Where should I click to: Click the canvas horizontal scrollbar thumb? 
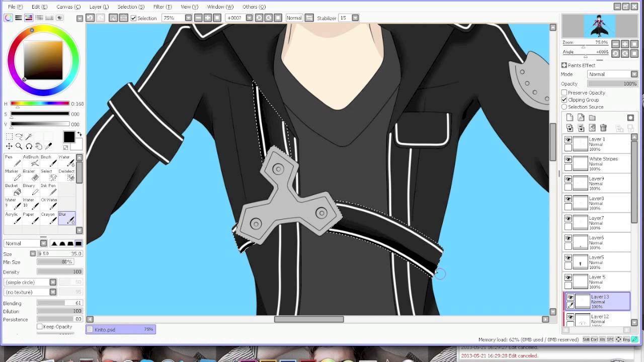309,319
